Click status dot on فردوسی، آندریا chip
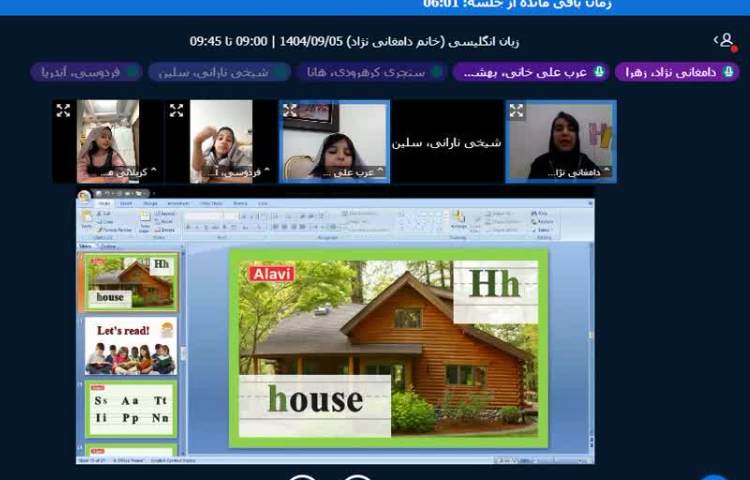The width and height of the screenshot is (750, 480). coord(132,72)
